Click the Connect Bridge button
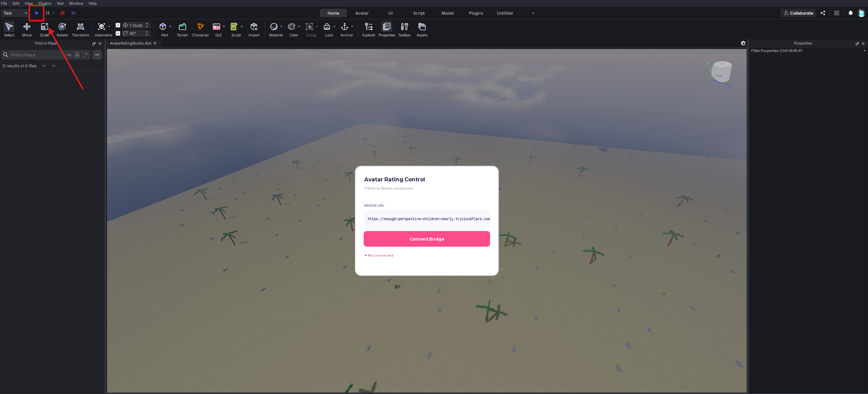Image resolution: width=868 pixels, height=394 pixels. (x=427, y=239)
